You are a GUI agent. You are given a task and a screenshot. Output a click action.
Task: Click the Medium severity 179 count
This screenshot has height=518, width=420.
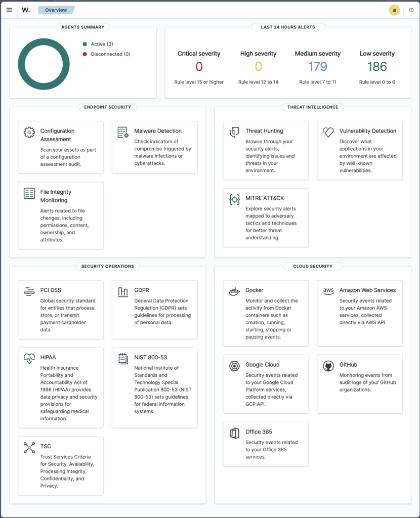[318, 67]
